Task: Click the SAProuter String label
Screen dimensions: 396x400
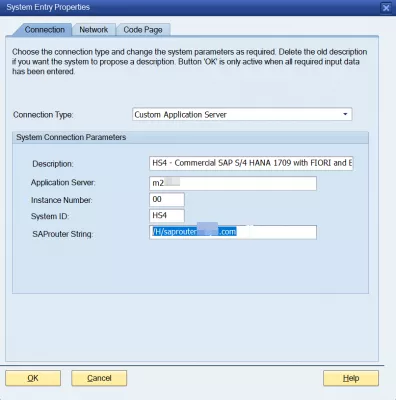Action: [x=62, y=234]
